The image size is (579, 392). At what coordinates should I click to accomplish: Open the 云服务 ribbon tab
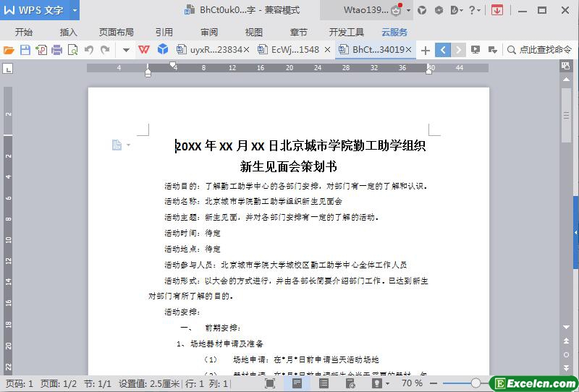[x=394, y=32]
